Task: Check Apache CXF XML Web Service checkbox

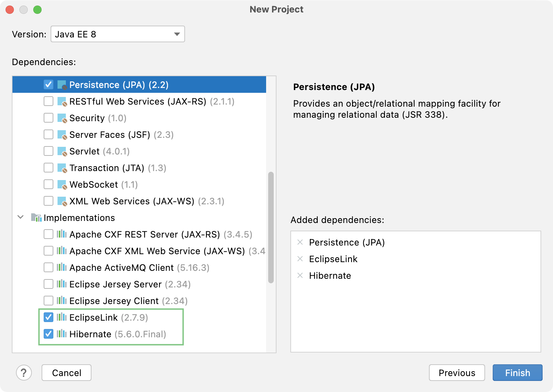Action: click(x=49, y=251)
